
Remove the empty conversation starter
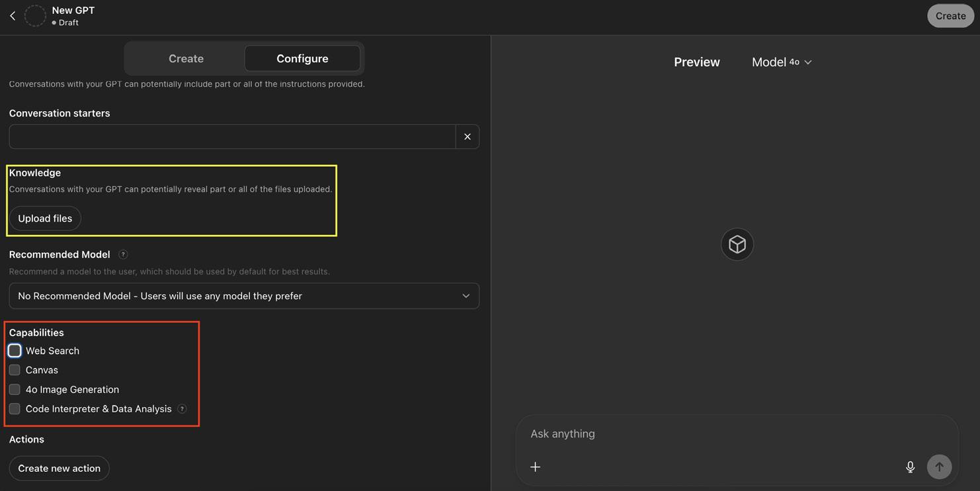[468, 137]
